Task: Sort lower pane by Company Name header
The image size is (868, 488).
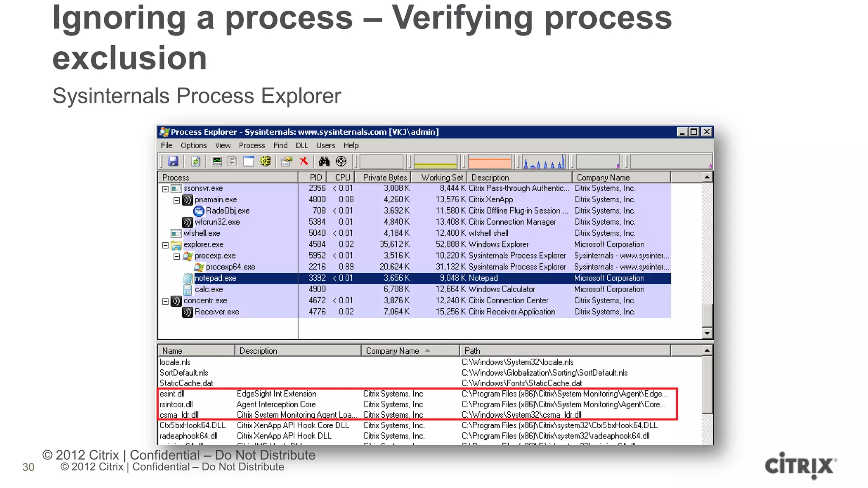Action: (411, 350)
